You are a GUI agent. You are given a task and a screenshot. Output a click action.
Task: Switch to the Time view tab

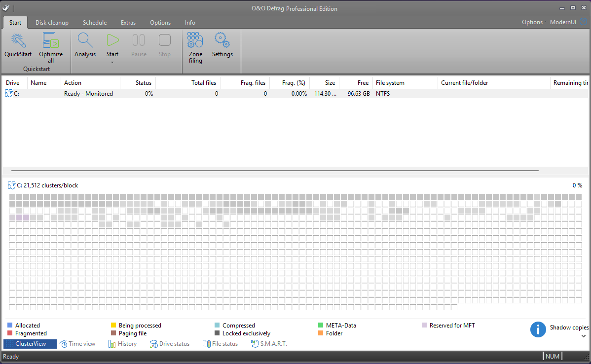pyautogui.click(x=77, y=344)
